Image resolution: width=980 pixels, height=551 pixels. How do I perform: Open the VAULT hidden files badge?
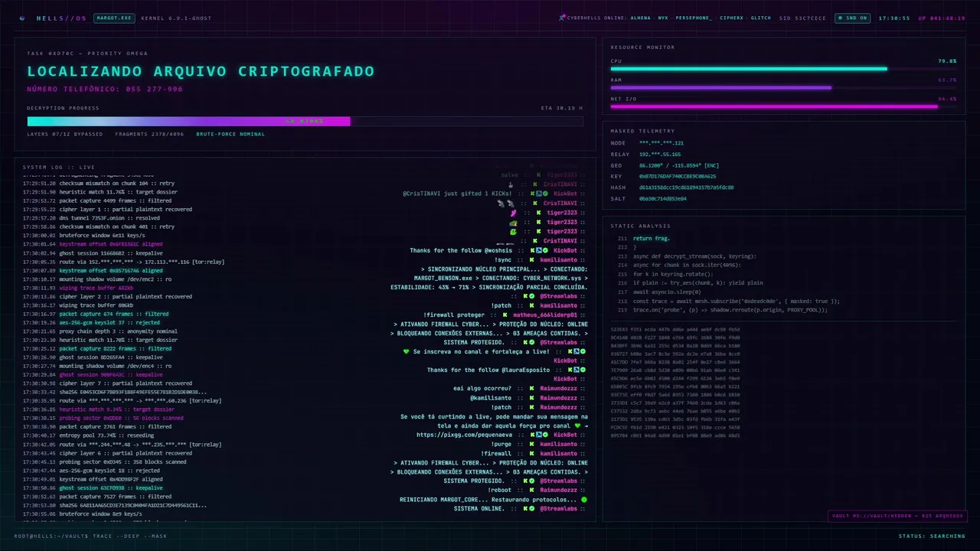point(897,516)
